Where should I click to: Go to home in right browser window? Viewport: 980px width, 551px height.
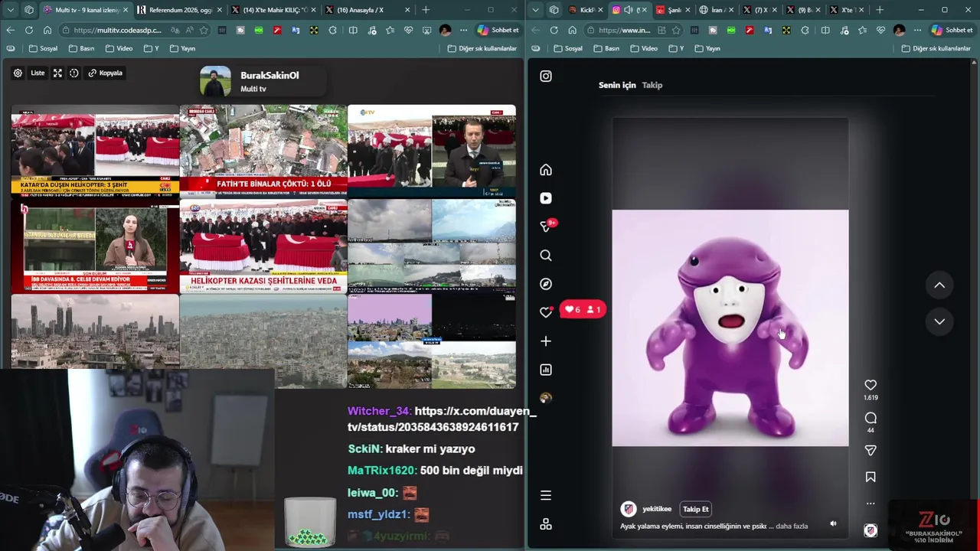572,30
